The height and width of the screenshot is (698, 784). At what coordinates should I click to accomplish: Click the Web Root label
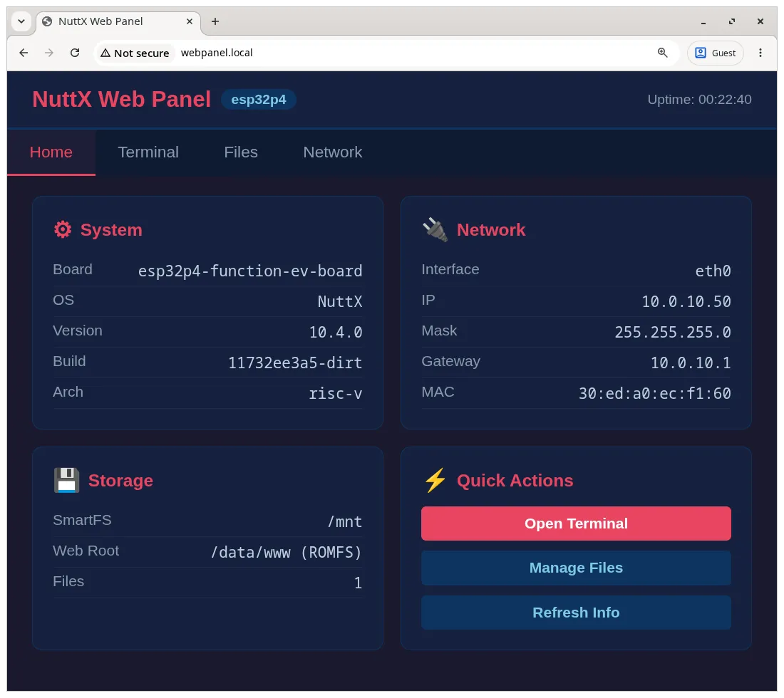click(x=86, y=551)
